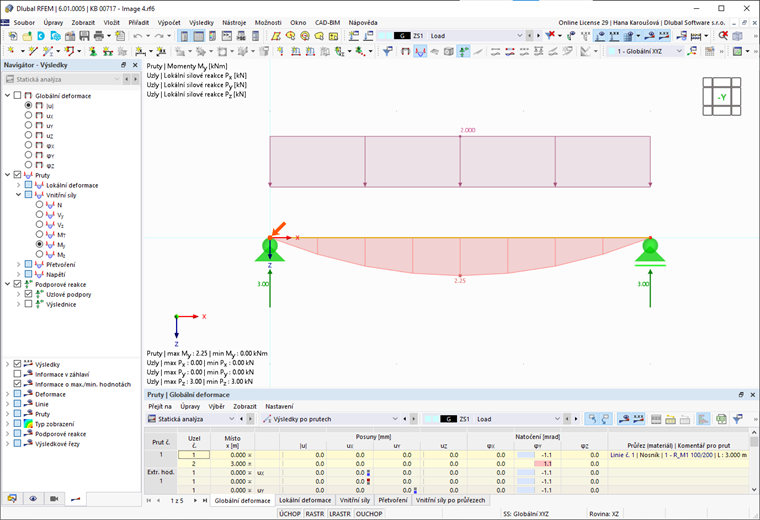The image size is (760, 520).
Task: Click the results filter funnel icon
Action: [x=387, y=51]
